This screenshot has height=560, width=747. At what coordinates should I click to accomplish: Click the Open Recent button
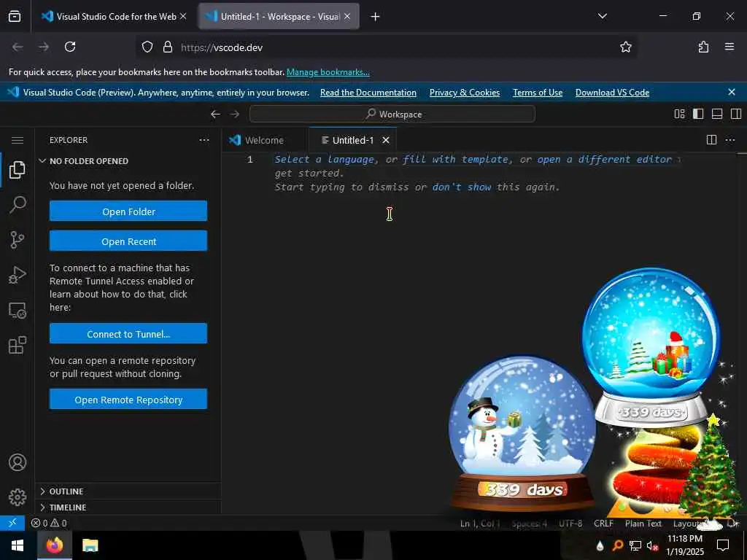coord(128,241)
